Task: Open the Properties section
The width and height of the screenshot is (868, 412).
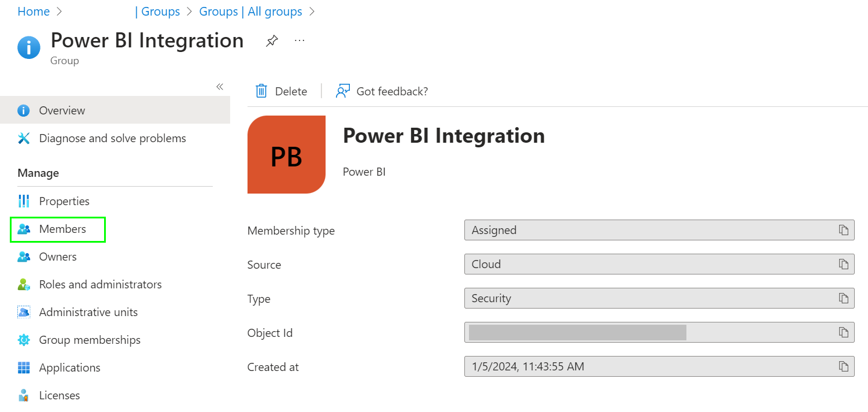Action: (64, 201)
